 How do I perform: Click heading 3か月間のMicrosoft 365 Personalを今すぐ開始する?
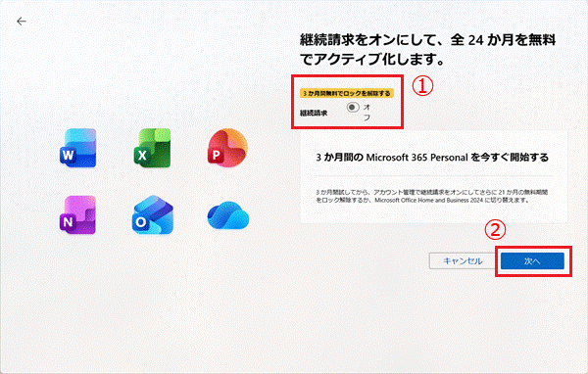tap(432, 157)
